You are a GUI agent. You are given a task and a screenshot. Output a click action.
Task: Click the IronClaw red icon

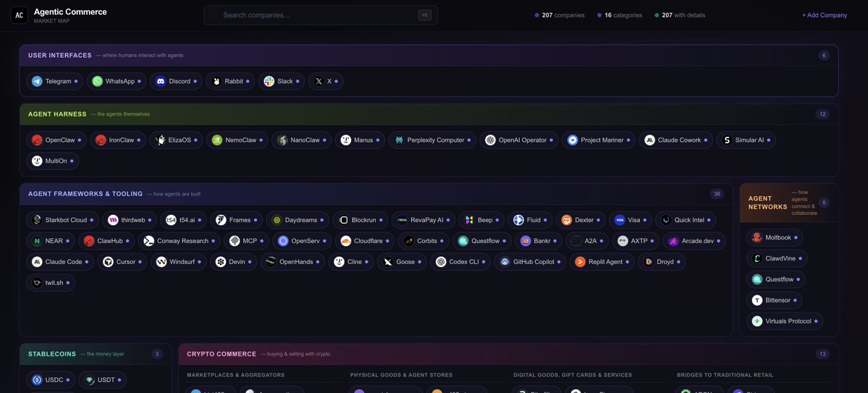point(101,140)
